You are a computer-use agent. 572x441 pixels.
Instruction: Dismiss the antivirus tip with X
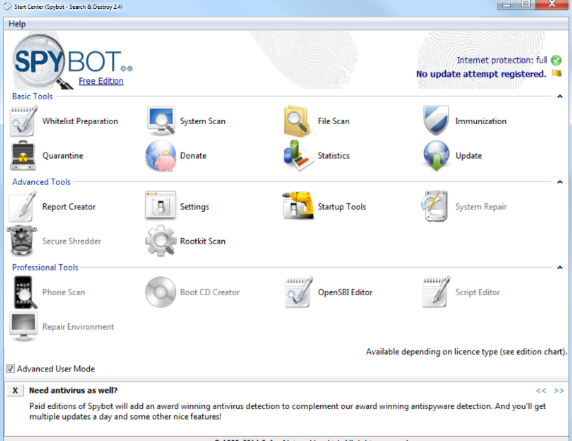pyautogui.click(x=15, y=391)
